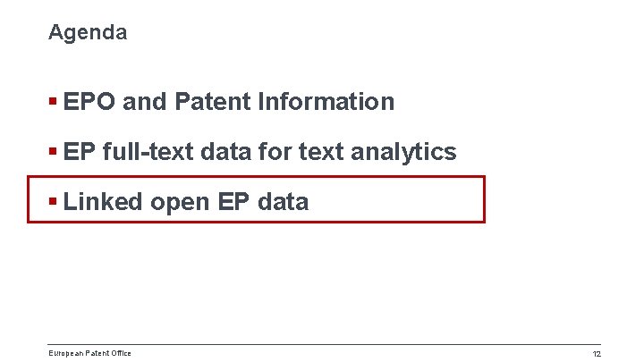This screenshot has width=644, height=362.
Task: Click the red highlight rectangle's right border
Action: pos(484,198)
